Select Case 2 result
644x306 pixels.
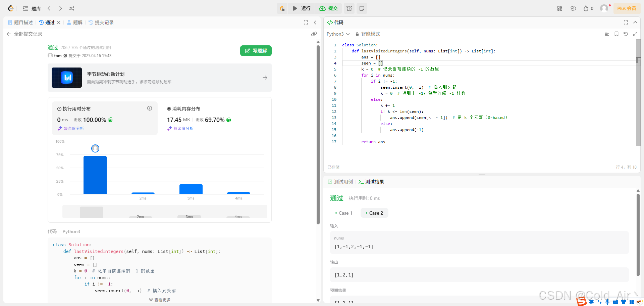[374, 213]
